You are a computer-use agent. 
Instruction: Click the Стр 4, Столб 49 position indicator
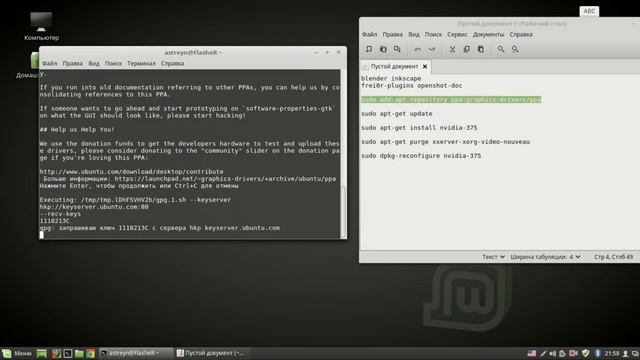click(x=613, y=257)
